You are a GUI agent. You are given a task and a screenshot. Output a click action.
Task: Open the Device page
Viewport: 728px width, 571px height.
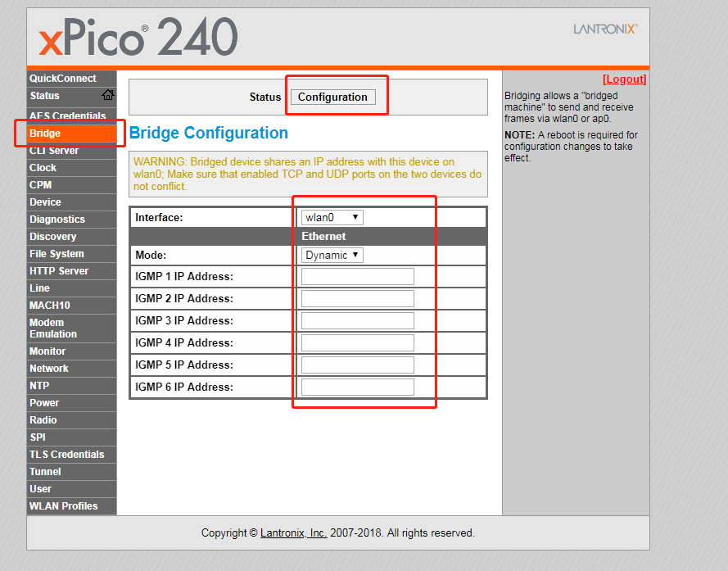point(71,202)
